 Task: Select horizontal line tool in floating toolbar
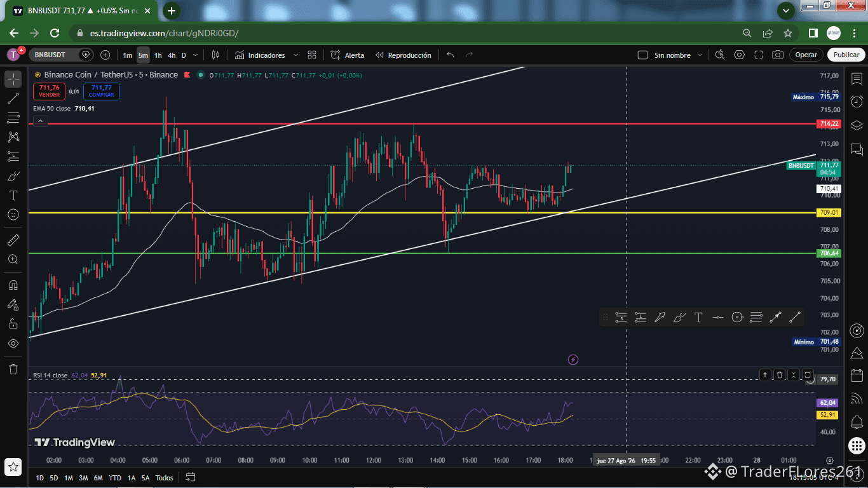click(x=717, y=317)
